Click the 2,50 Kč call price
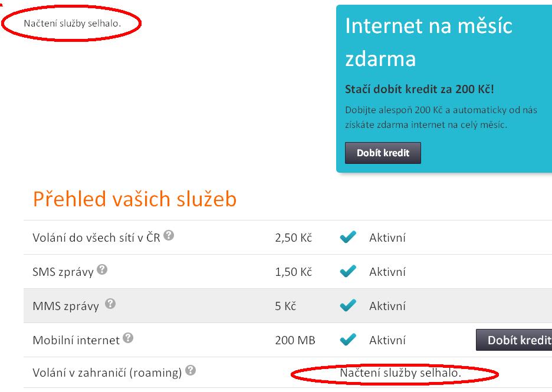Image resolution: width=552 pixels, height=392 pixels. [293, 238]
